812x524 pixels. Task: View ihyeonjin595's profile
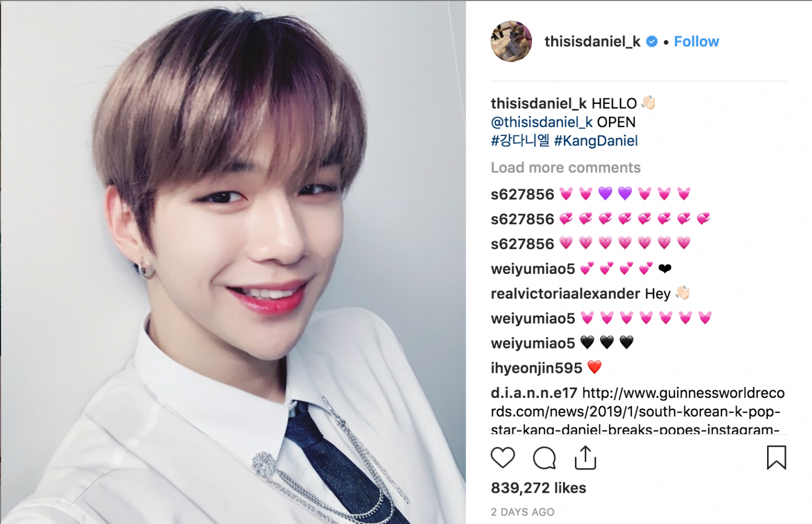536,368
